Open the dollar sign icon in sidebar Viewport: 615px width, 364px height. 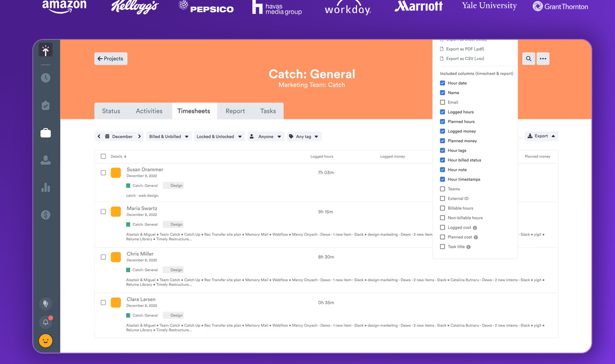[45, 215]
